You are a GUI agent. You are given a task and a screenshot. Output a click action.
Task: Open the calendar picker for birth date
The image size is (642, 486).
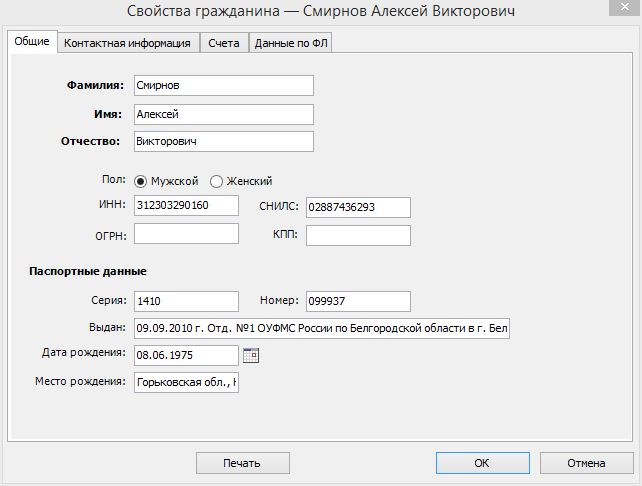(251, 355)
